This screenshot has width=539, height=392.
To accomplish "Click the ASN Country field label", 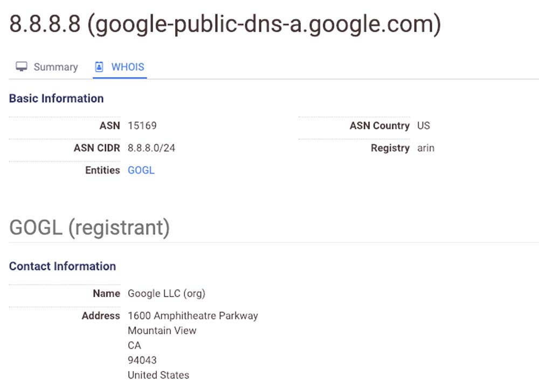I will [x=379, y=126].
